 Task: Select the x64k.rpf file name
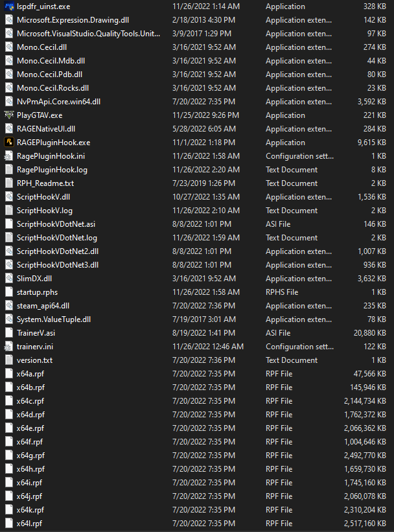click(30, 509)
